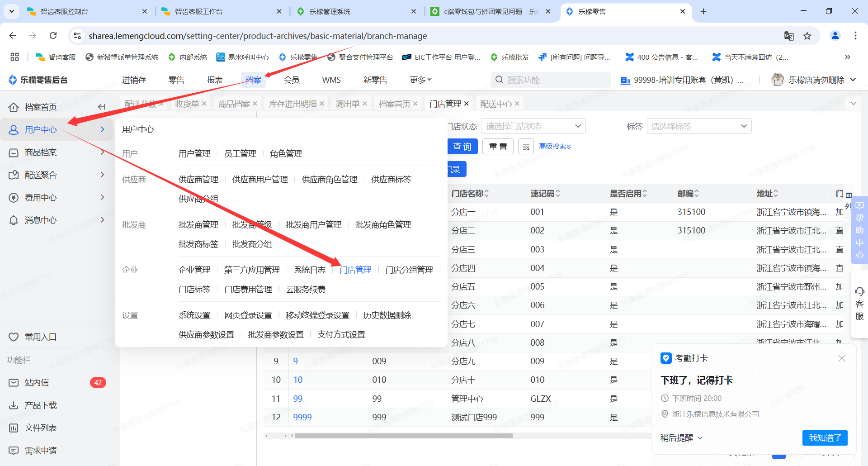Open the translate page icon
868x466 pixels.
click(x=788, y=36)
